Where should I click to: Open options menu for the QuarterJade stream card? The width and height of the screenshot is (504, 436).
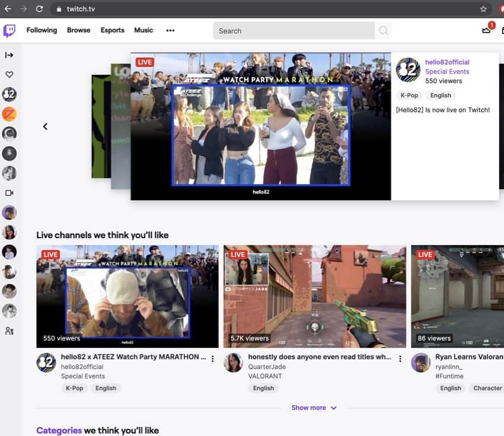[x=400, y=359]
